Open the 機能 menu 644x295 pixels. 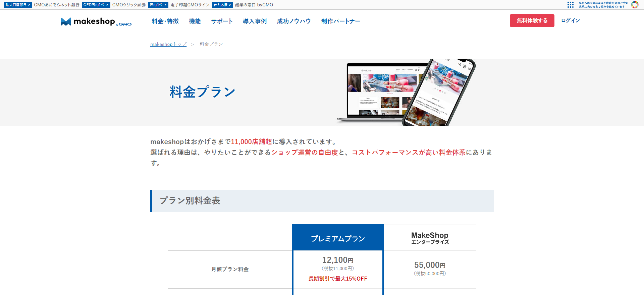pyautogui.click(x=195, y=21)
